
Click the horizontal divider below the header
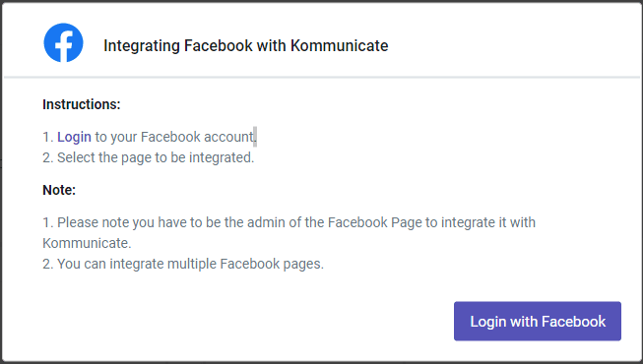322,77
